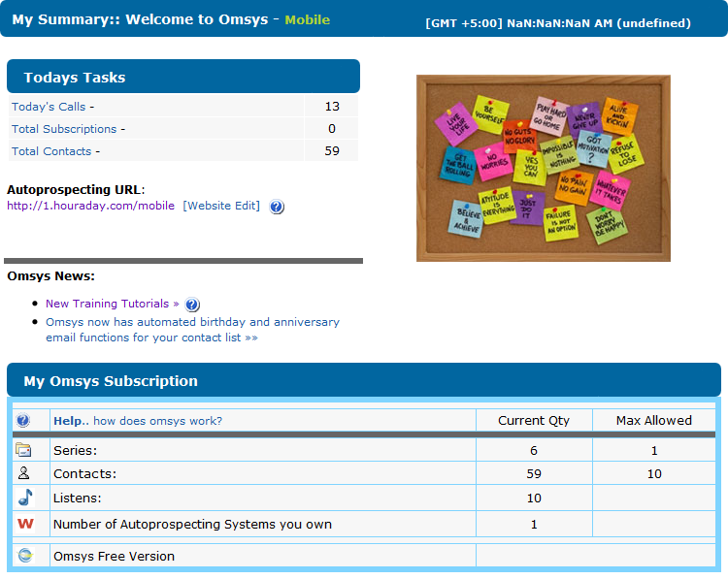Click Series current quantity 6
The image size is (728, 579).
tap(534, 450)
